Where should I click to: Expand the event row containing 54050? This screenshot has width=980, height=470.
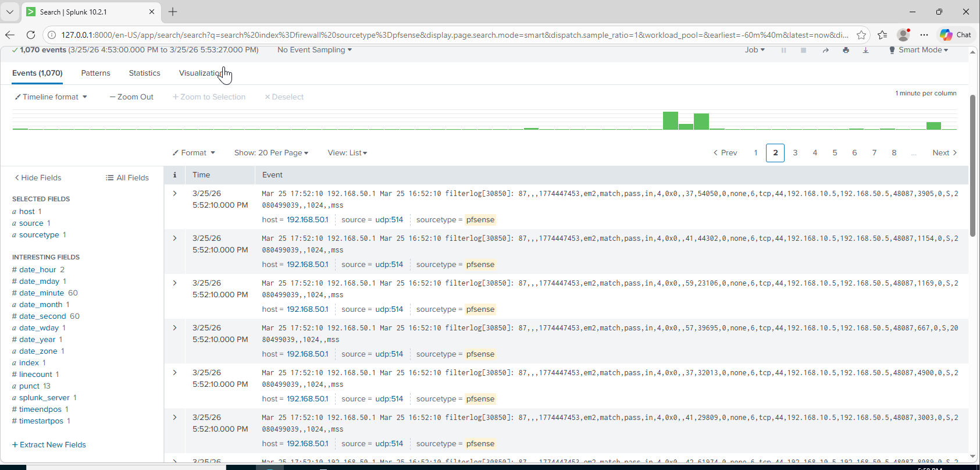tap(174, 193)
